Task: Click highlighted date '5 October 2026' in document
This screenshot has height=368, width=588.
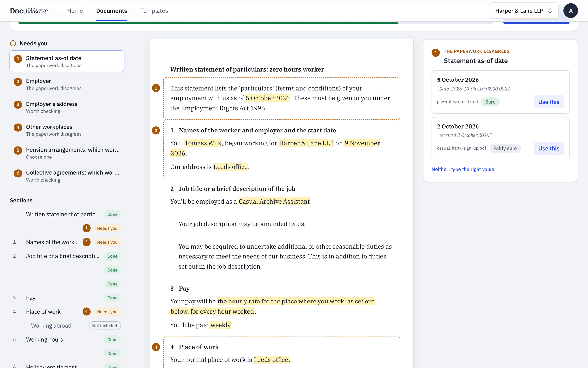Action: click(x=268, y=98)
